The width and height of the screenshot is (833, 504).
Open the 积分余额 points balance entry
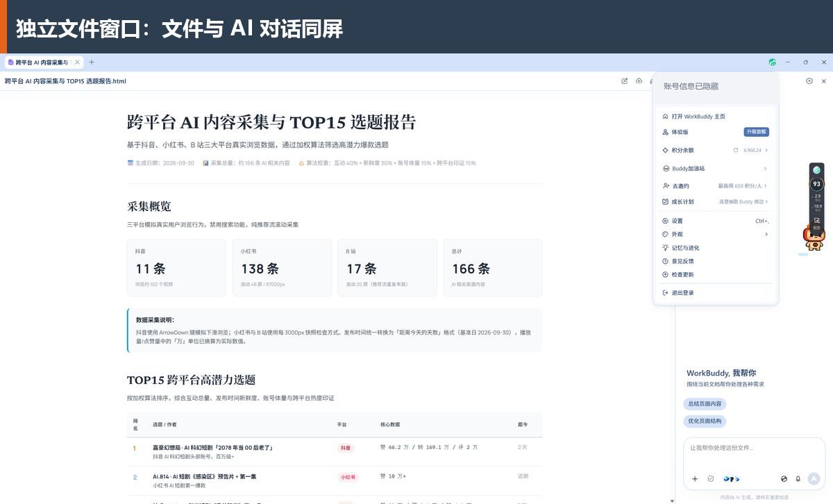716,150
